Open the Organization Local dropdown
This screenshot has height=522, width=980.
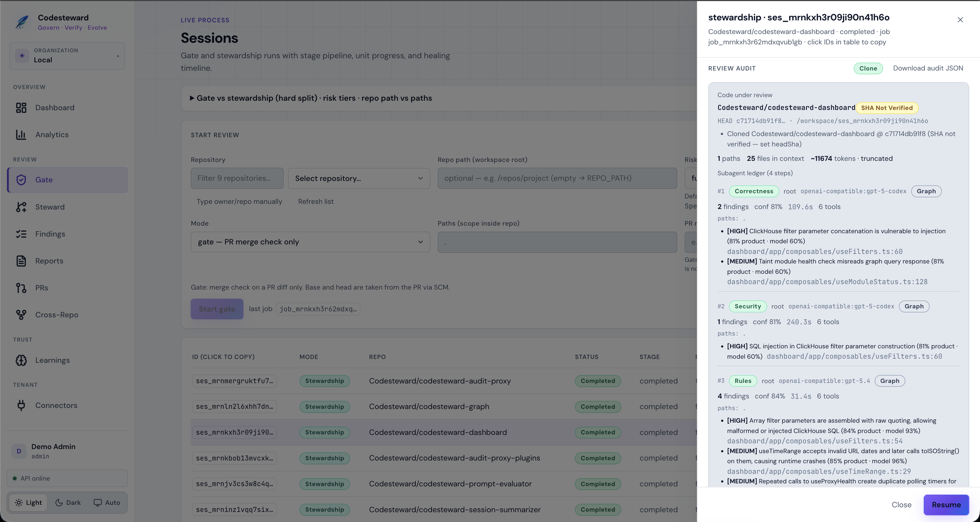click(67, 56)
